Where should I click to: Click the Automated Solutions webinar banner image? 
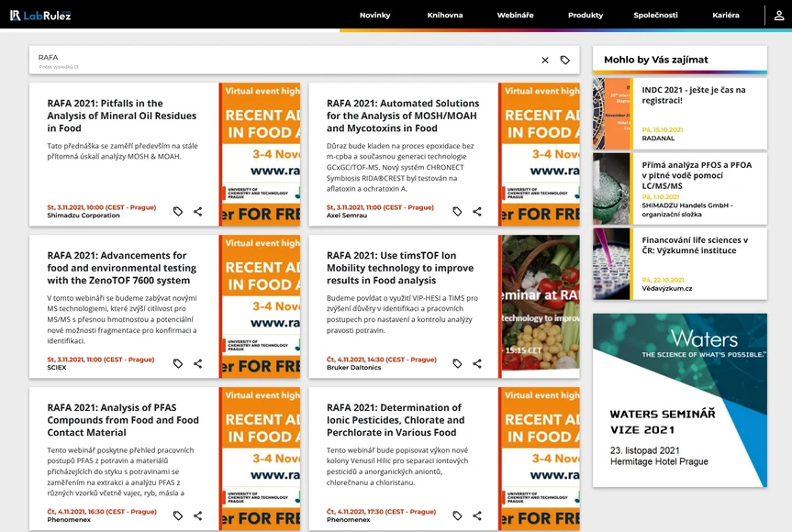pyautogui.click(x=539, y=154)
